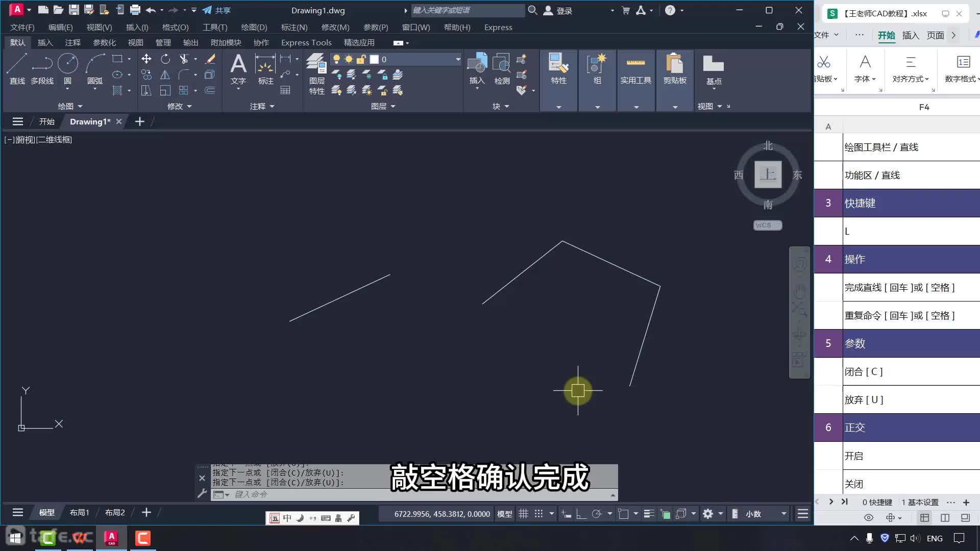Image resolution: width=980 pixels, height=551 pixels.
Task: Click the keyword search box in title bar
Action: [467, 10]
